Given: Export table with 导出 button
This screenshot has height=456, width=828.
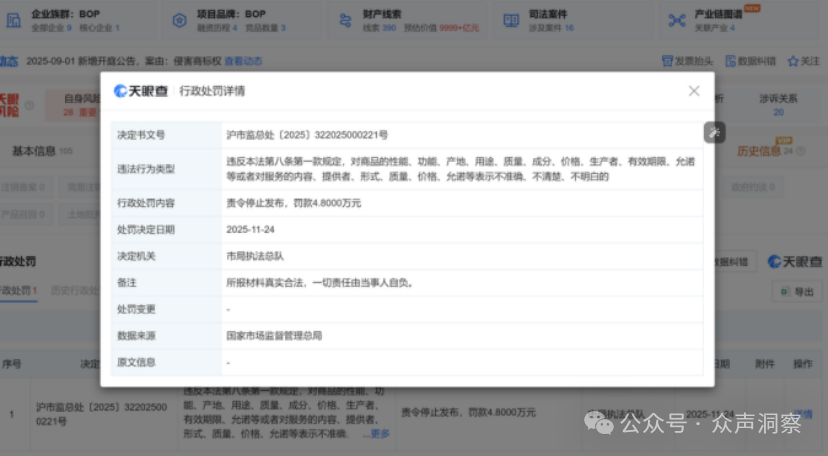Looking at the screenshot, I should coord(797,291).
